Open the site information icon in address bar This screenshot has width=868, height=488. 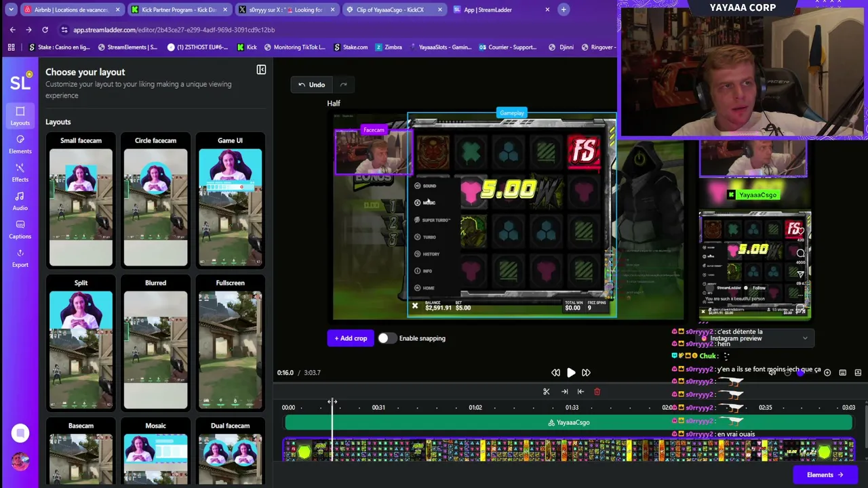point(64,30)
